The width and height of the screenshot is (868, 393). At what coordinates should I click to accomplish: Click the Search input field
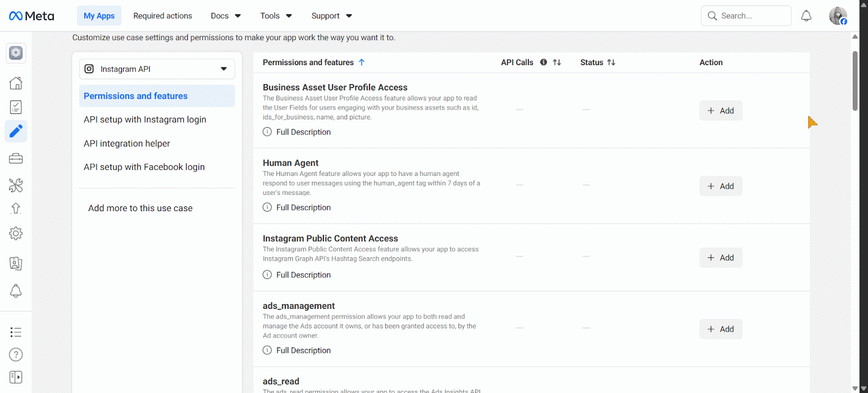746,16
